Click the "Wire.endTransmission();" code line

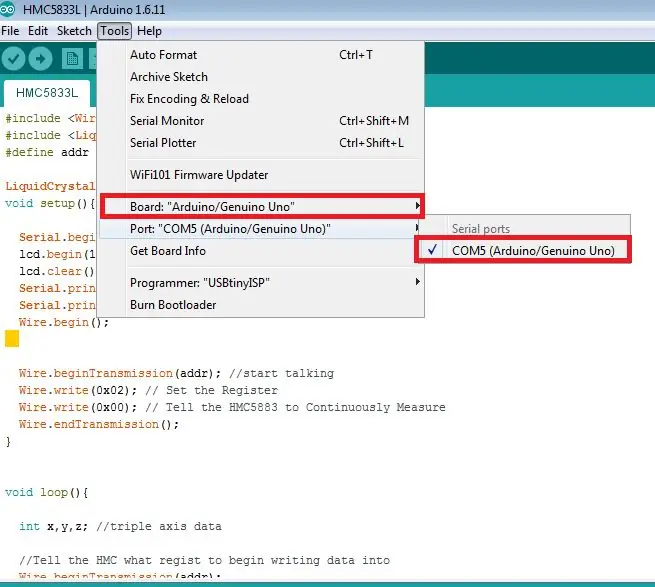[99, 424]
